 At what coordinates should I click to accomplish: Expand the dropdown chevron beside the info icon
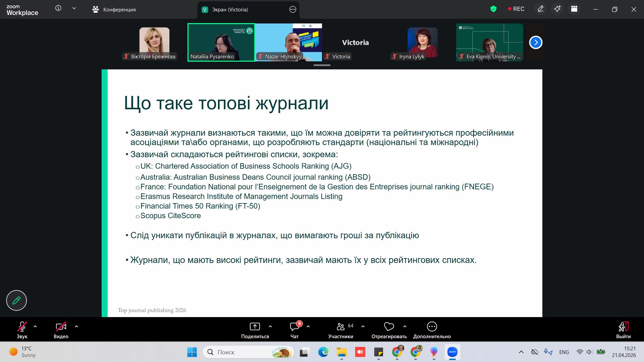pyautogui.click(x=74, y=8)
